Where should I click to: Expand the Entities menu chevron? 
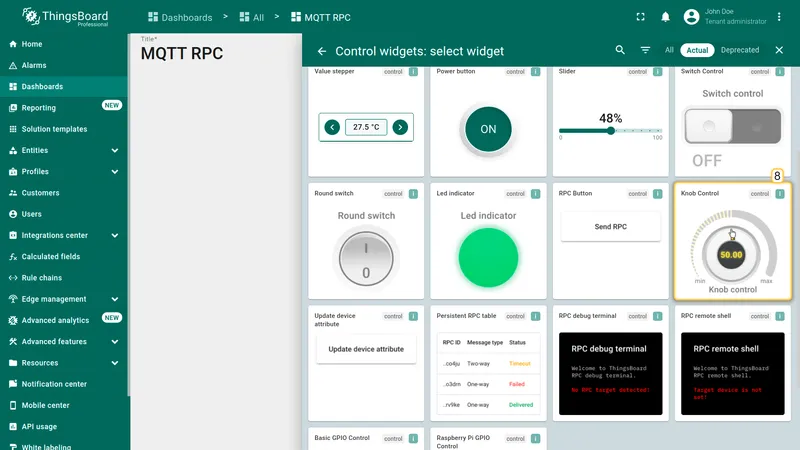pyautogui.click(x=115, y=151)
